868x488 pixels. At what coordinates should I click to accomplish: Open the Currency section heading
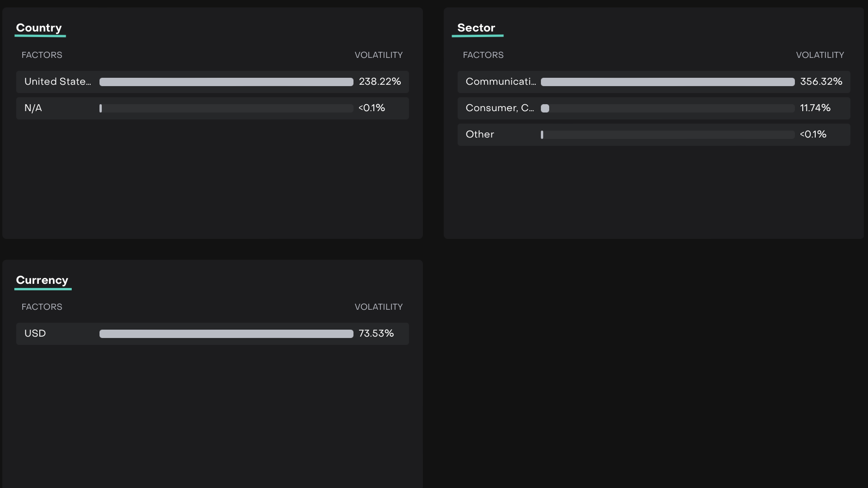tap(42, 280)
